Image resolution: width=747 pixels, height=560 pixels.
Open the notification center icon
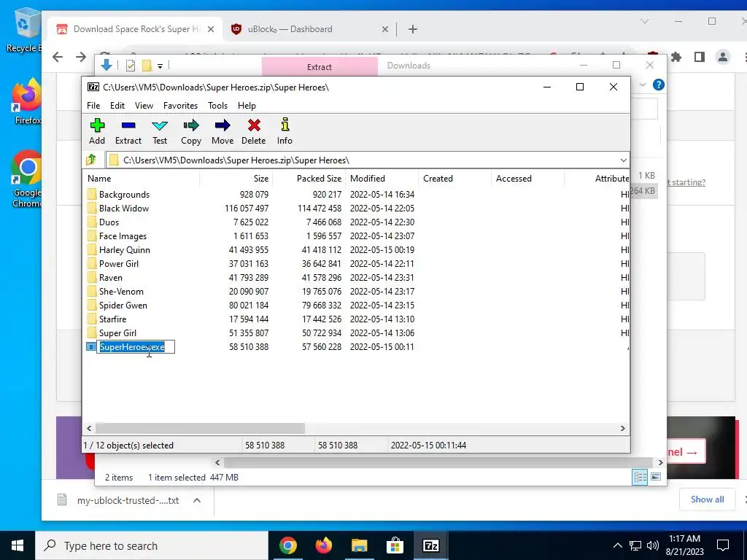click(x=723, y=545)
